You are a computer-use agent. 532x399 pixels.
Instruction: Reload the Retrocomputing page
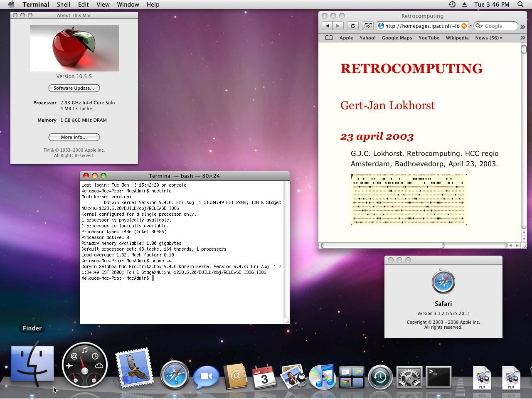352,26
